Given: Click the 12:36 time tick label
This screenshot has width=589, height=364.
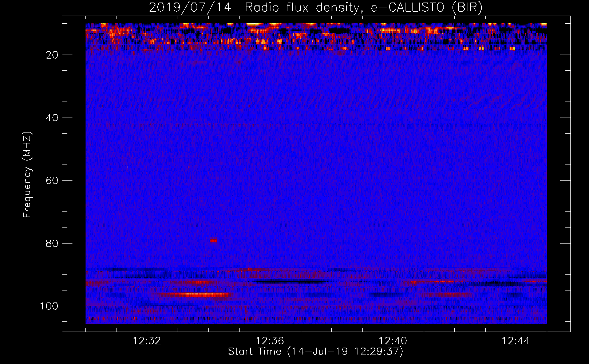Looking at the screenshot, I should (270, 341).
